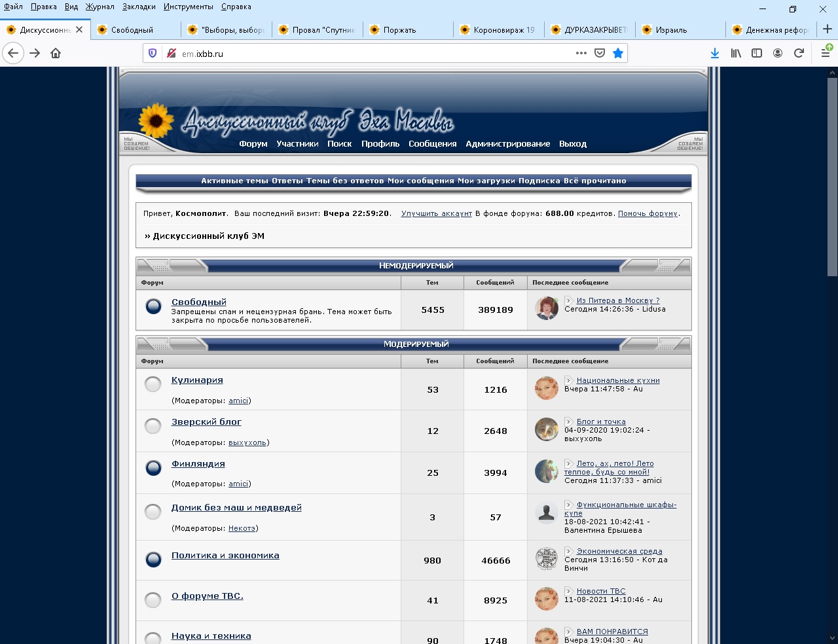Click the avatar in Политика и экономика row
Screen dimensions: 838x644
547,559
